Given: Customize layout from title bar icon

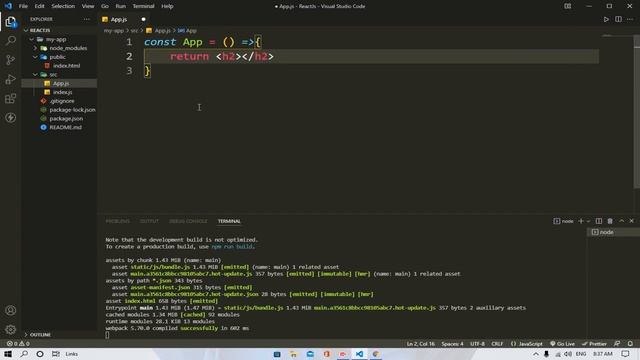Looking at the screenshot, I should click(567, 6).
